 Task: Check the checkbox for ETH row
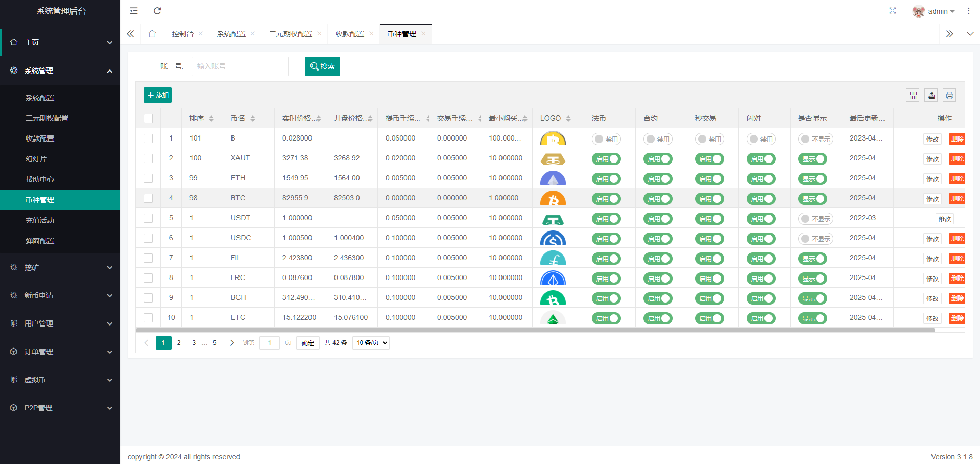148,178
